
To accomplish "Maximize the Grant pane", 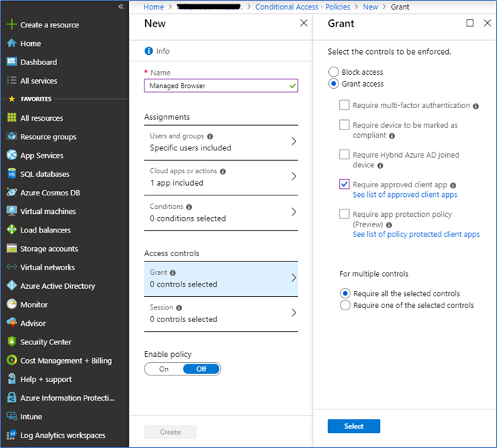I will tap(470, 23).
